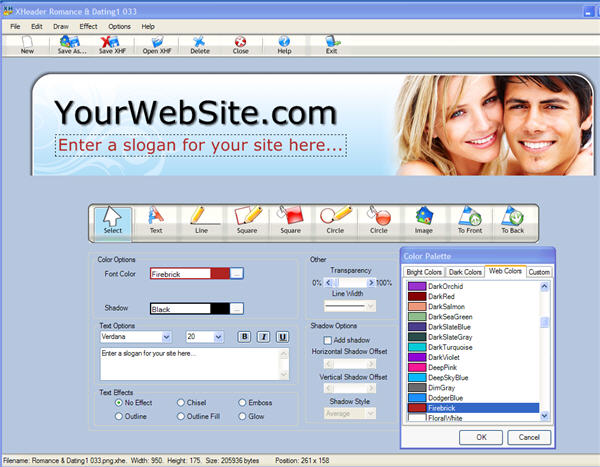
Task: Confirm color with the OK button
Action: [481, 437]
